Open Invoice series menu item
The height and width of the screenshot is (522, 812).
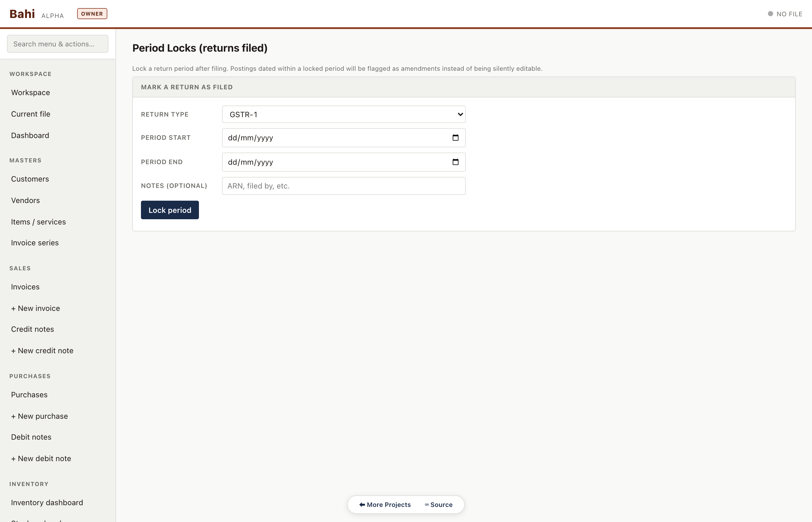(35, 243)
